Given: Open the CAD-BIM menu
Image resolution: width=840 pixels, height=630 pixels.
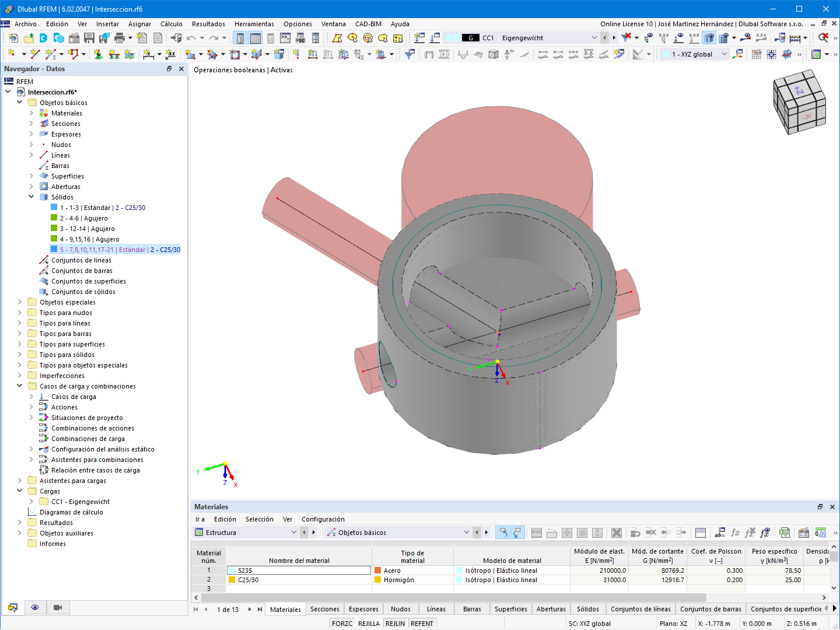Looking at the screenshot, I should click(368, 24).
